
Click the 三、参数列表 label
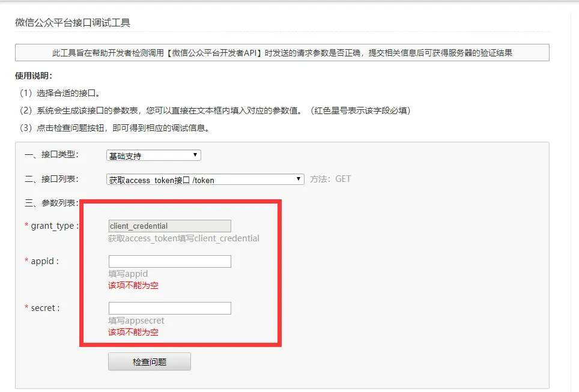(52, 203)
